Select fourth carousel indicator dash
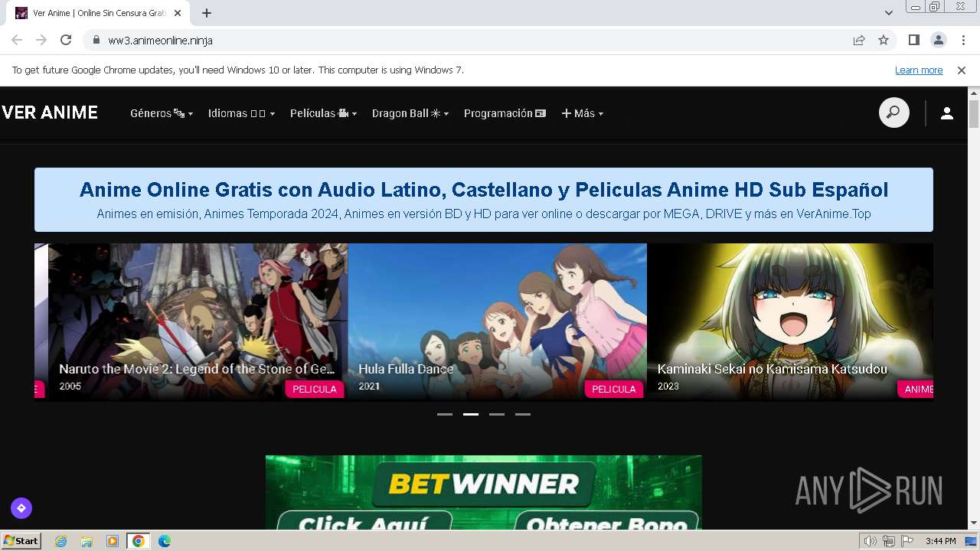This screenshot has height=551, width=980. click(x=523, y=414)
